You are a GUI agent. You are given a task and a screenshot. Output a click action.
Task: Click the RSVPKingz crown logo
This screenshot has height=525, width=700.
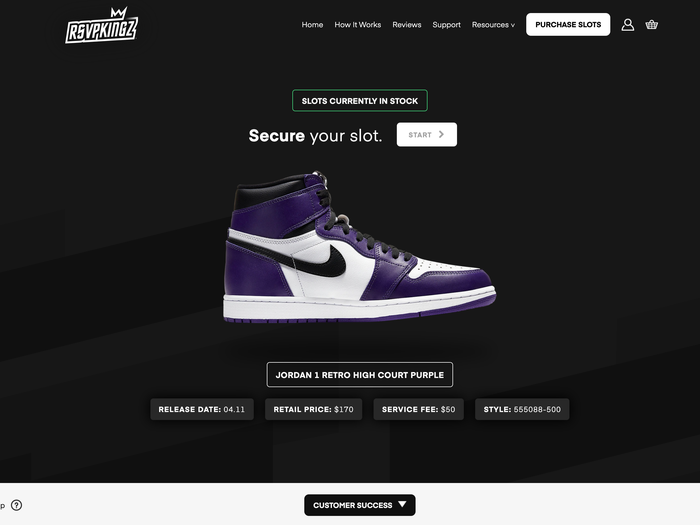coord(102,25)
